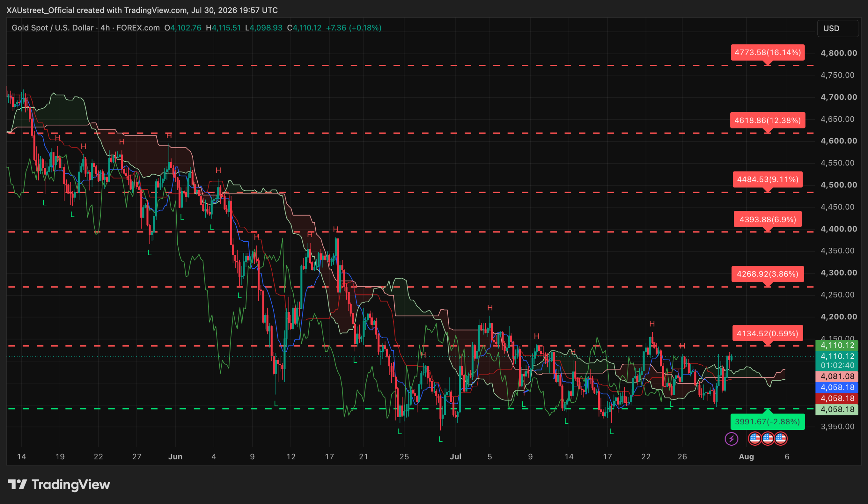This screenshot has height=504, width=868.
Task: Click the 4,500.00 price scale tick
Action: coord(839,185)
